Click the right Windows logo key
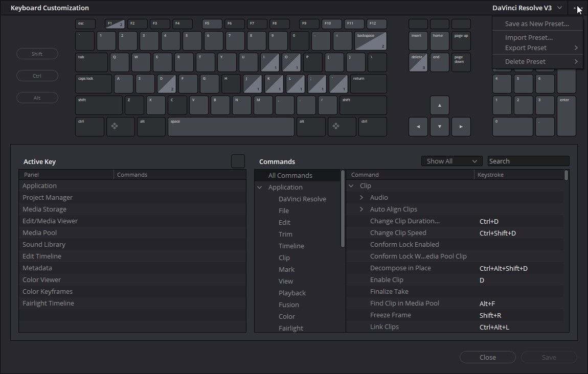This screenshot has width=588, height=374. (342, 127)
